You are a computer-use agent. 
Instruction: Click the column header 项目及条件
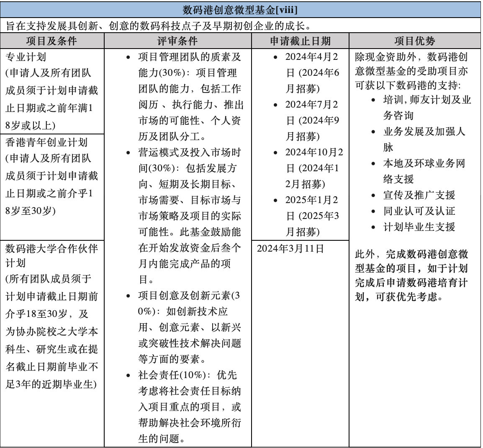(x=51, y=41)
